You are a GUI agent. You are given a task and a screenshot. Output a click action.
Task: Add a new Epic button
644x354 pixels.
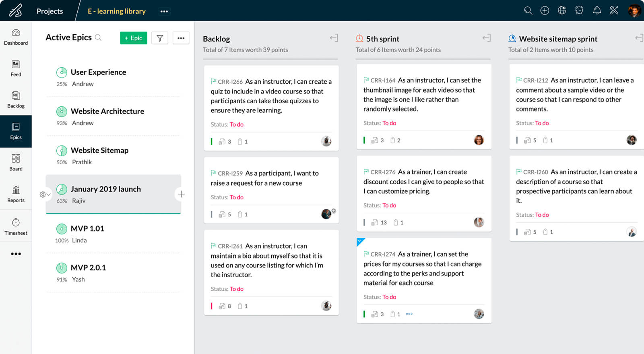(x=134, y=38)
